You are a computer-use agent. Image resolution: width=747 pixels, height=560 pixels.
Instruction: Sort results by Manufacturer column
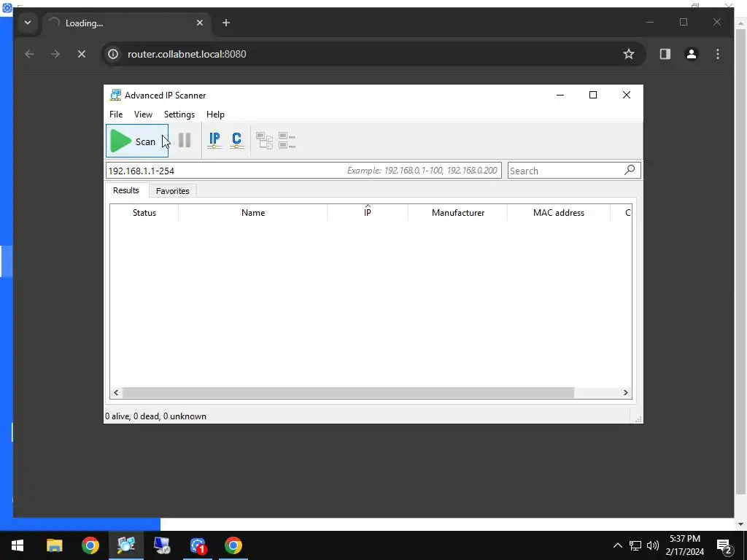click(x=458, y=213)
